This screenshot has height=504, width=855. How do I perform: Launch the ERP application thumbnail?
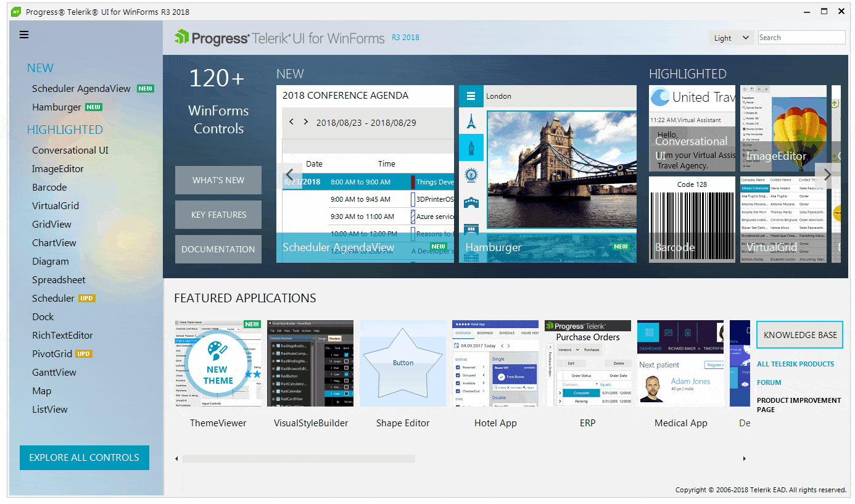point(588,363)
